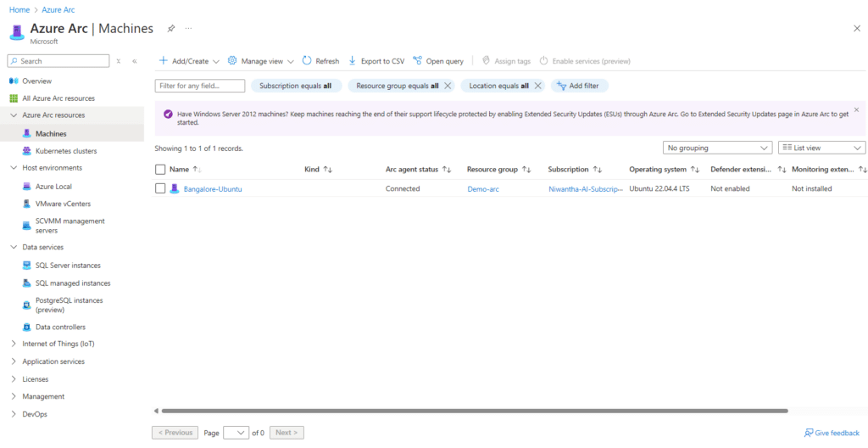The height and width of the screenshot is (448, 868).
Task: Click the Add filter button
Action: pyautogui.click(x=580, y=86)
